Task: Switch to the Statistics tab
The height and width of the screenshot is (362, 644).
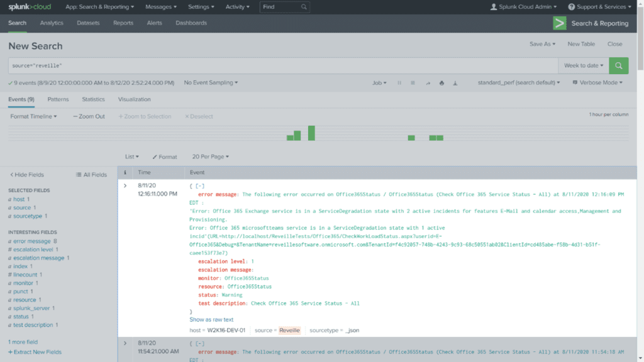Action: point(93,99)
